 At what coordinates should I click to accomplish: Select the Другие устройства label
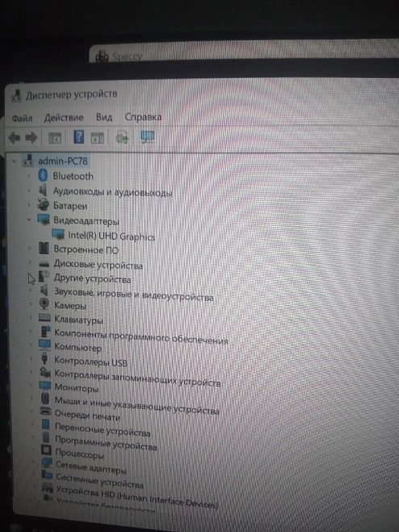click(92, 279)
